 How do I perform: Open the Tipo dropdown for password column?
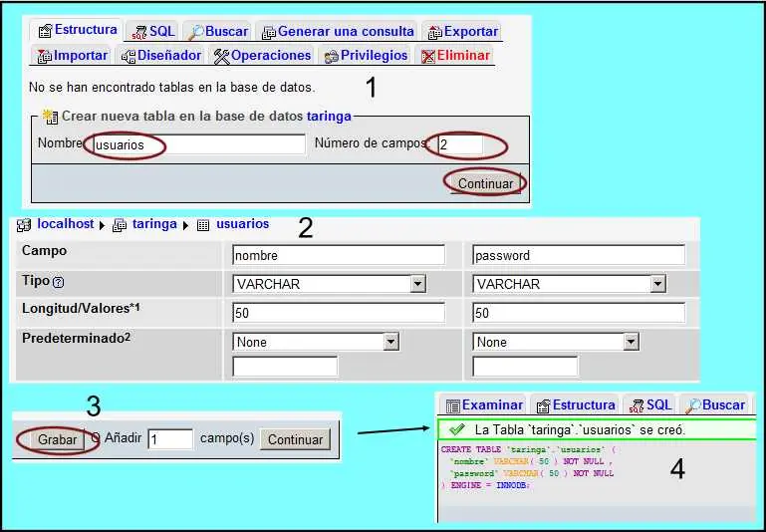click(x=570, y=284)
